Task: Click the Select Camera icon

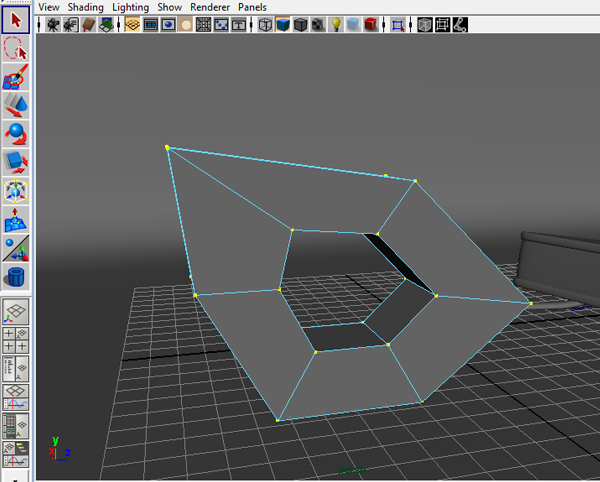Action: pos(50,25)
